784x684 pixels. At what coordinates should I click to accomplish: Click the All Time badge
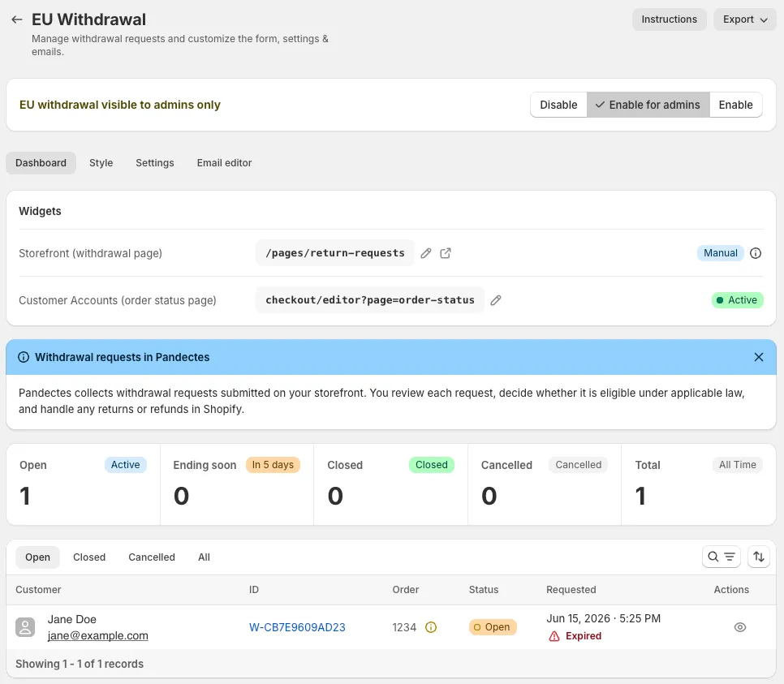pyautogui.click(x=738, y=465)
